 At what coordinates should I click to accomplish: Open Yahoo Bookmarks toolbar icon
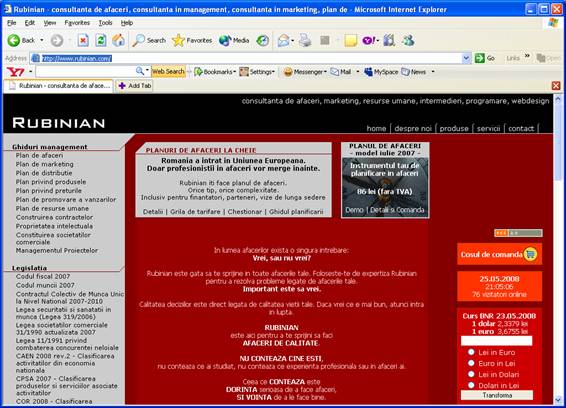(x=198, y=72)
